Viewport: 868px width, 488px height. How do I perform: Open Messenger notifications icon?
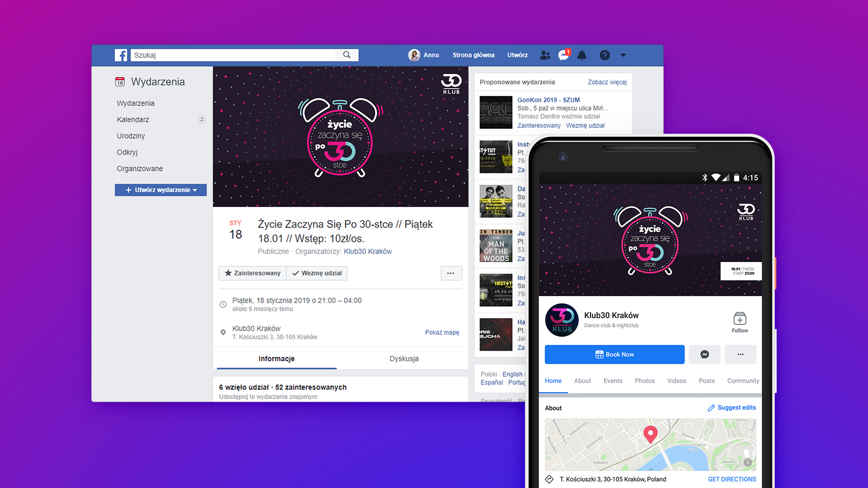click(564, 55)
